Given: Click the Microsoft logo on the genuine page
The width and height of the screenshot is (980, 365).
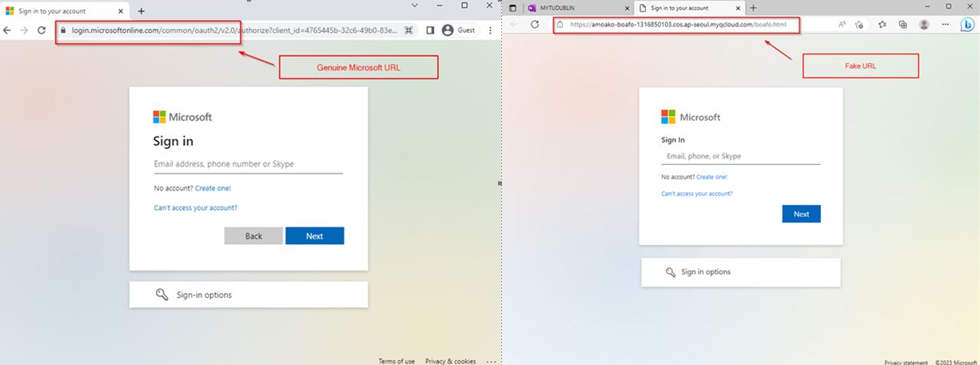Looking at the screenshot, I should pyautogui.click(x=182, y=117).
